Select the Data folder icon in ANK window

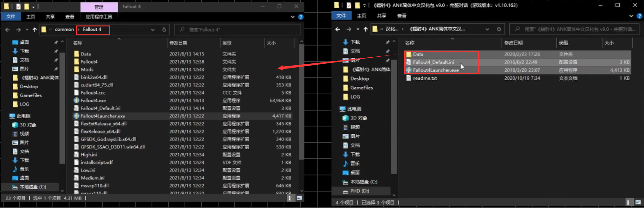coord(409,54)
